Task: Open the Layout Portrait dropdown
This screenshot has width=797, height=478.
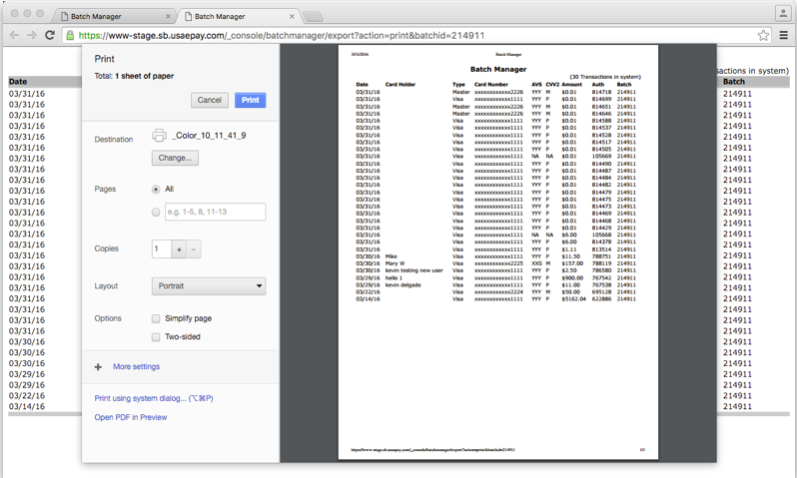Action: coord(209,286)
